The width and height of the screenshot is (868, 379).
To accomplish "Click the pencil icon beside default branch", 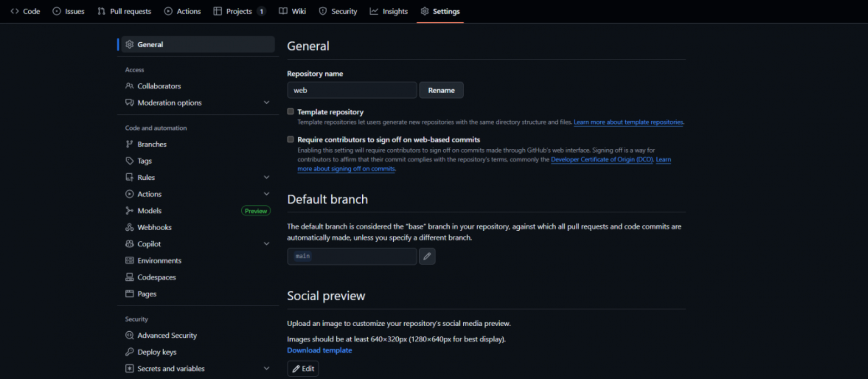I will pyautogui.click(x=427, y=256).
